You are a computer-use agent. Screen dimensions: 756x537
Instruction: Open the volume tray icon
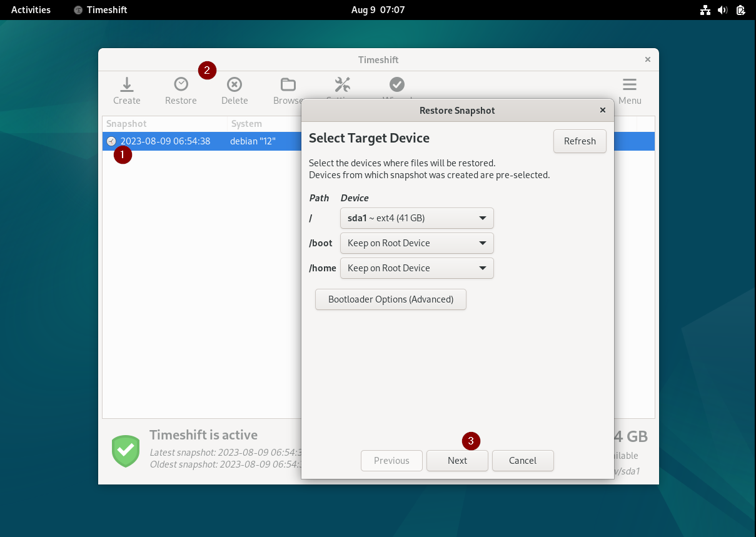pos(723,10)
